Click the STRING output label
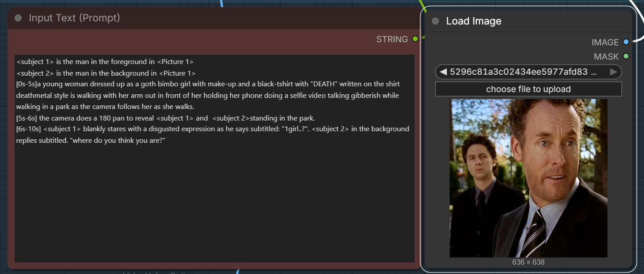Viewport: 644px width, 274px height. tap(392, 39)
